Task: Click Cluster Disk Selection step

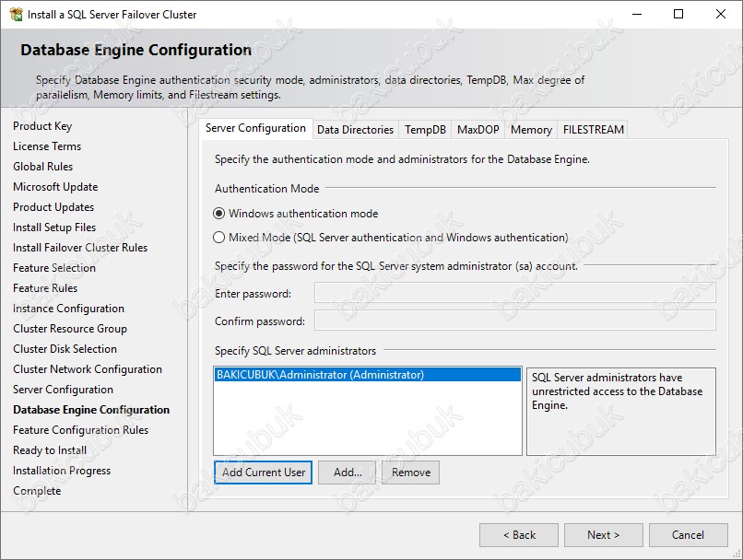Action: pos(65,349)
